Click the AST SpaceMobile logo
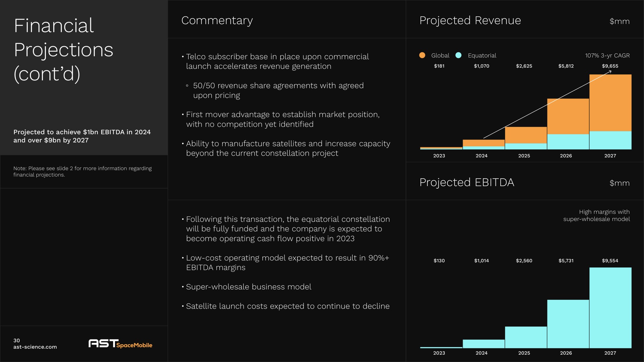 point(120,344)
